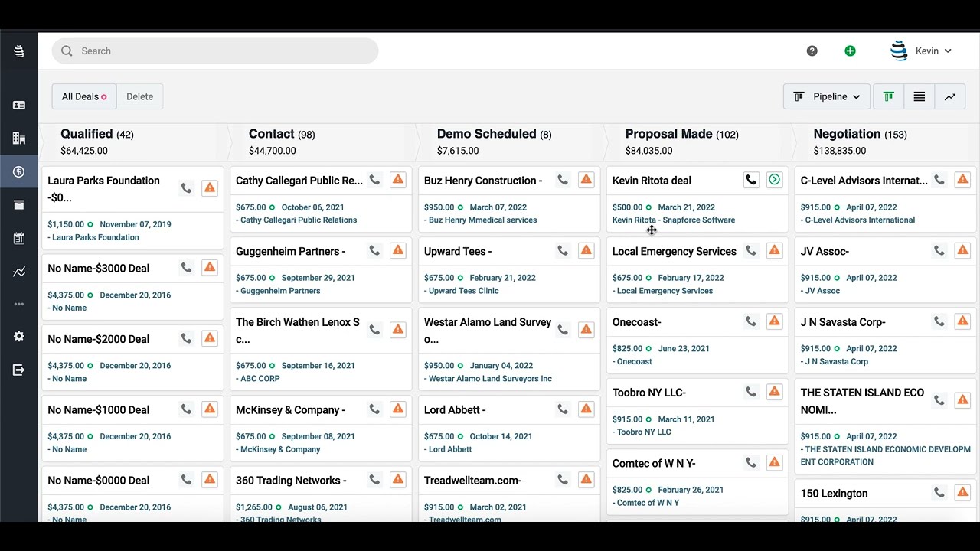The height and width of the screenshot is (551, 980).
Task: Open the Contacts card icon in sidebar
Action: [x=19, y=105]
